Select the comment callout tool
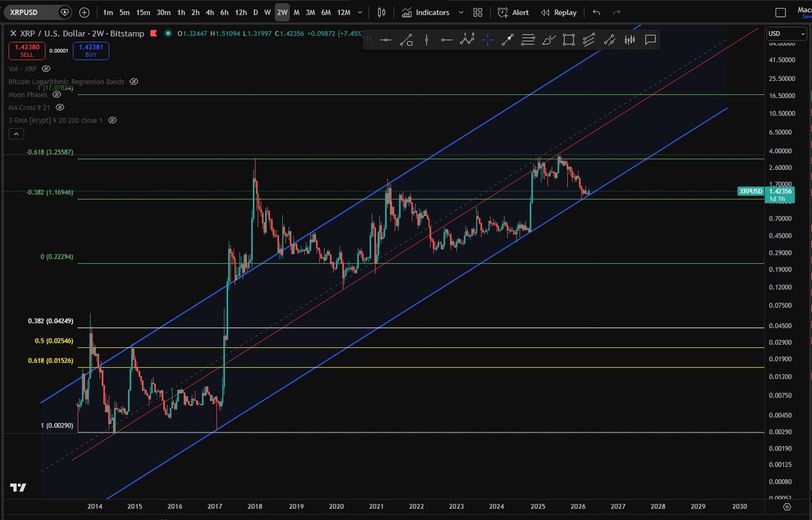812x520 pixels. click(x=650, y=40)
